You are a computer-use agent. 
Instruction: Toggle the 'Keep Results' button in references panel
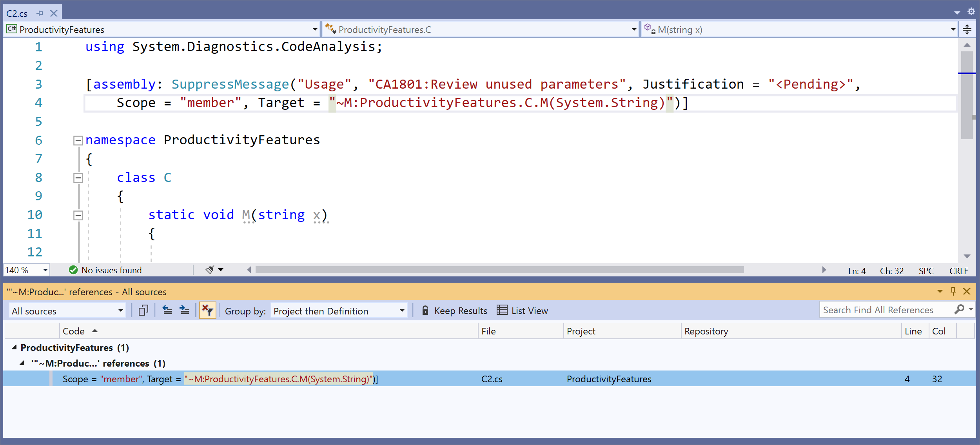454,310
